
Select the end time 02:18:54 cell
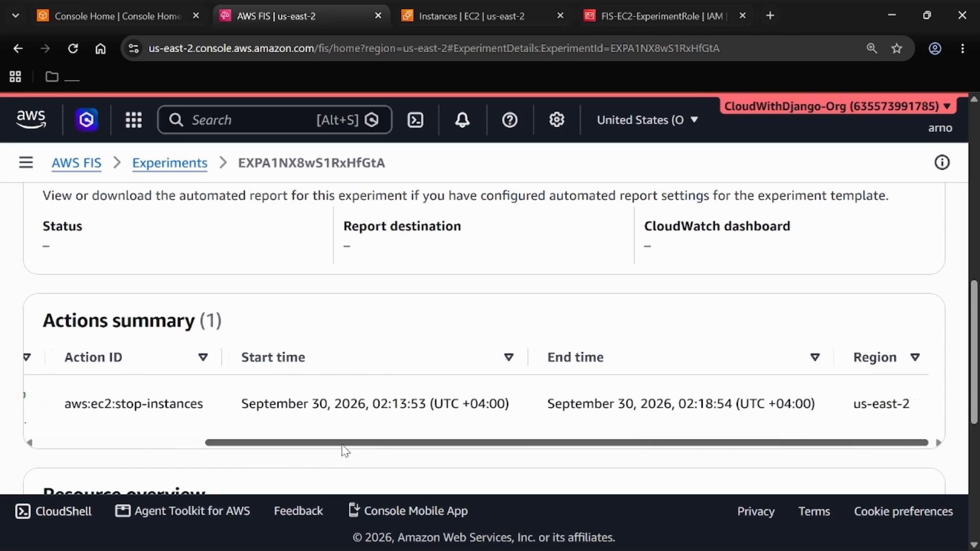(x=681, y=404)
